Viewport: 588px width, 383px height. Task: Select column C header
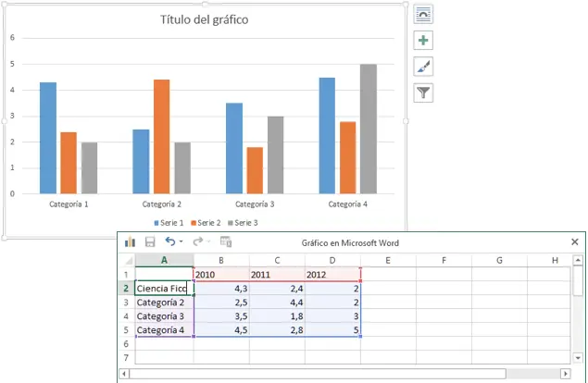pyautogui.click(x=277, y=261)
